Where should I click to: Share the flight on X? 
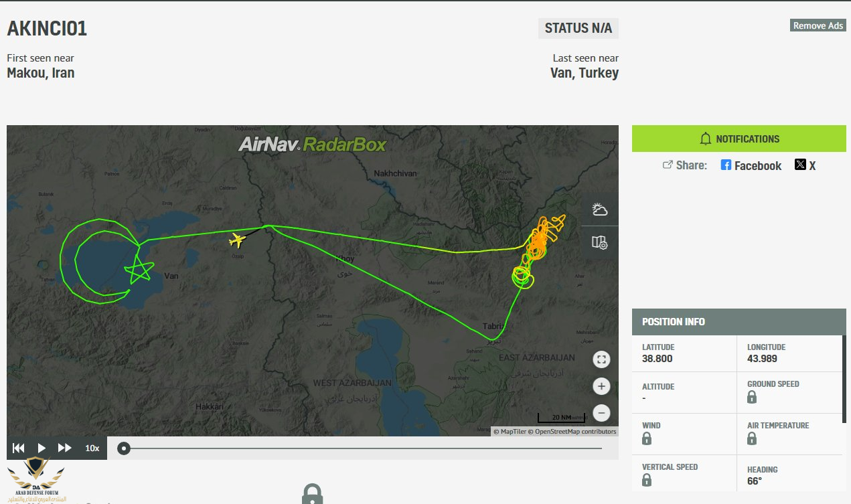[x=805, y=165]
